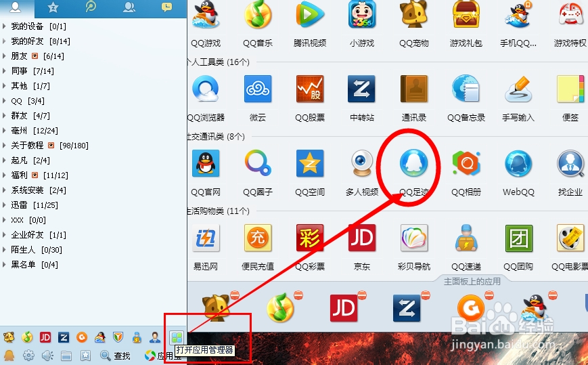Remove 京东 JD from main panel apps
588x365 pixels.
[362, 295]
